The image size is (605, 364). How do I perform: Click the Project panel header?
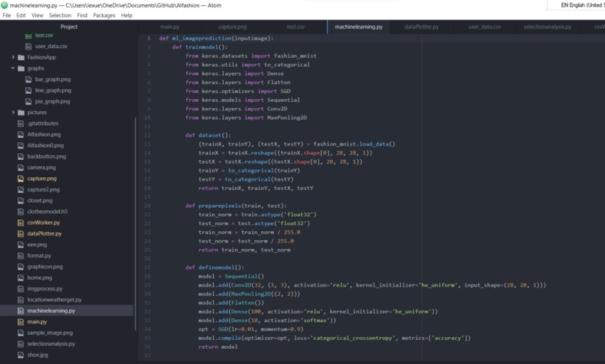[68, 26]
